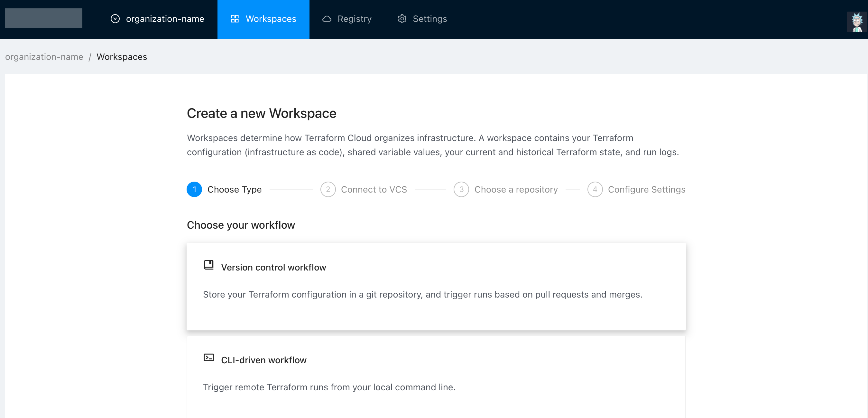
Task: Open the user avatar menu
Action: pos(857,22)
